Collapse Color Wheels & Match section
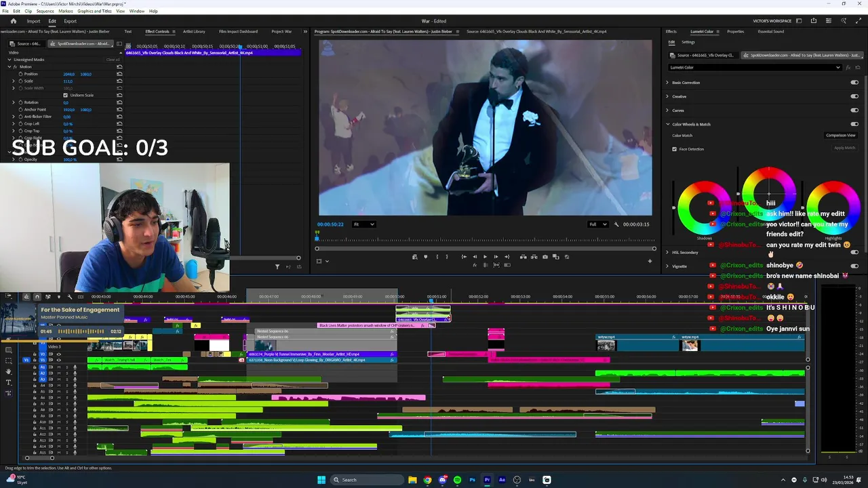The image size is (868, 488). pyautogui.click(x=667, y=124)
